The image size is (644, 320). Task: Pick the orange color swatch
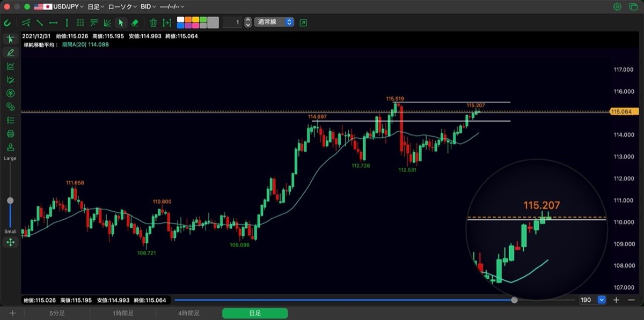pyautogui.click(x=188, y=20)
